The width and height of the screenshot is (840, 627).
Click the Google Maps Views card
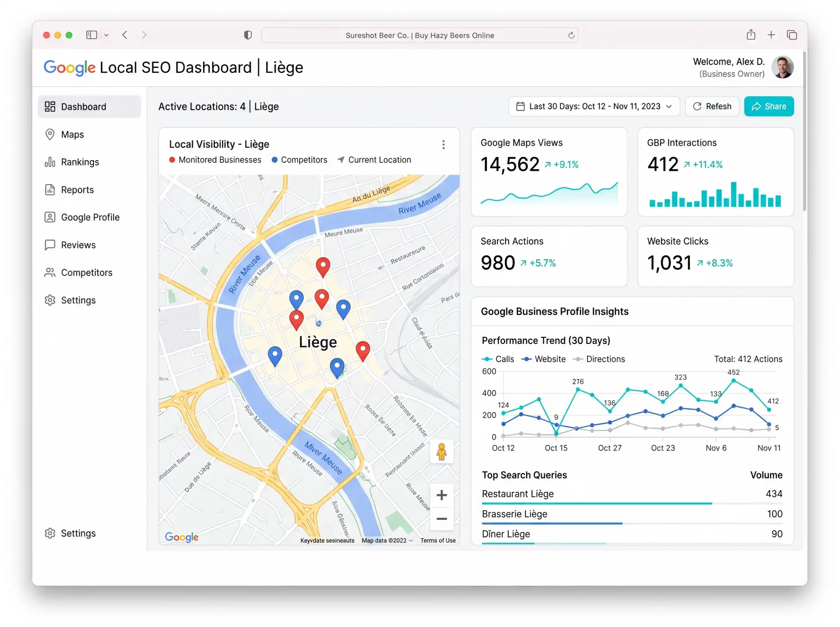pos(549,172)
